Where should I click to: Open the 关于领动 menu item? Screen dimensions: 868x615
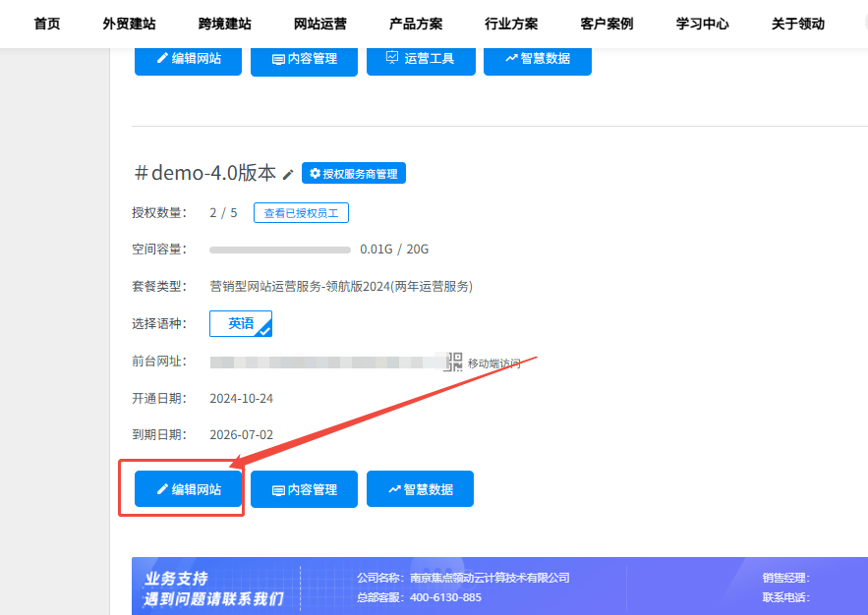click(797, 24)
